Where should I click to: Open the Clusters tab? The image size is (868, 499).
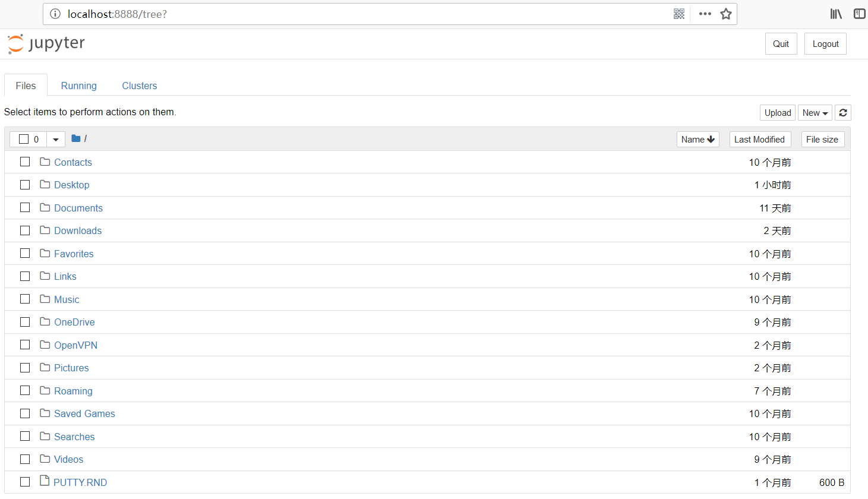coord(140,86)
